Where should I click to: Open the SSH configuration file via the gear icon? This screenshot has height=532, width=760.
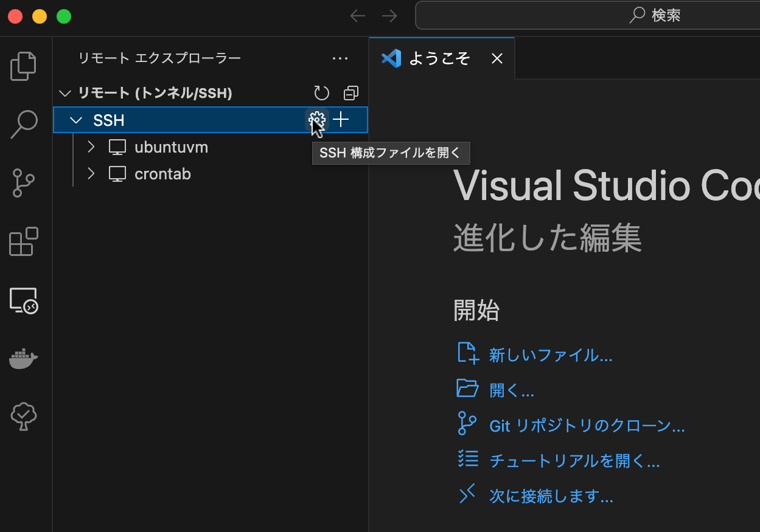coord(316,120)
